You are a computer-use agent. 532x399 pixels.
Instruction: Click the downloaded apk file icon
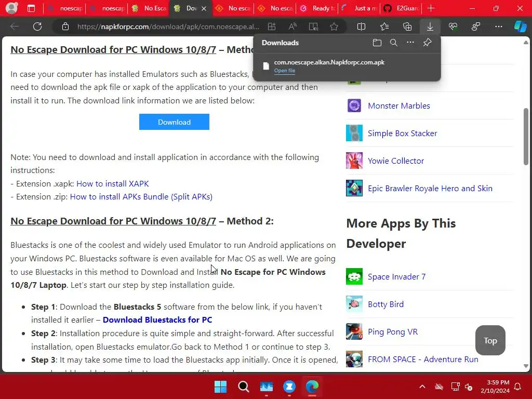[267, 66]
